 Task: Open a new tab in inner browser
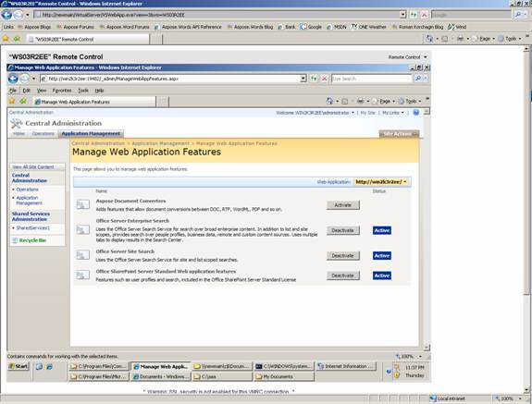click(163, 102)
